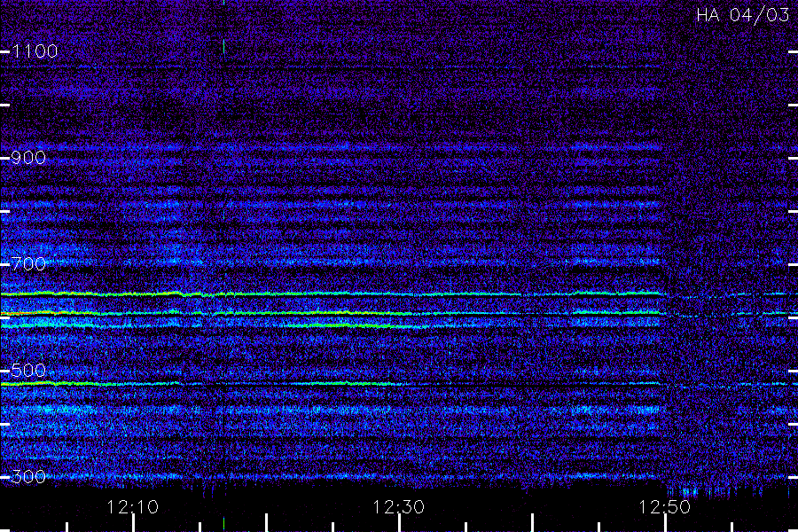Viewport: 798px width, 532px height.
Task: Click the 900 frequency axis label
Action: [x=28, y=158]
